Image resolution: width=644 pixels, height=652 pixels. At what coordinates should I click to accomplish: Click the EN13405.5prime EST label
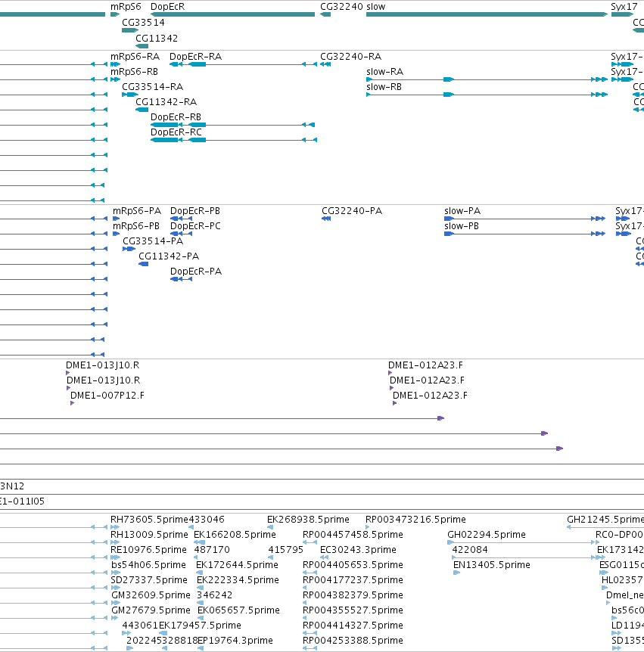coord(492,565)
